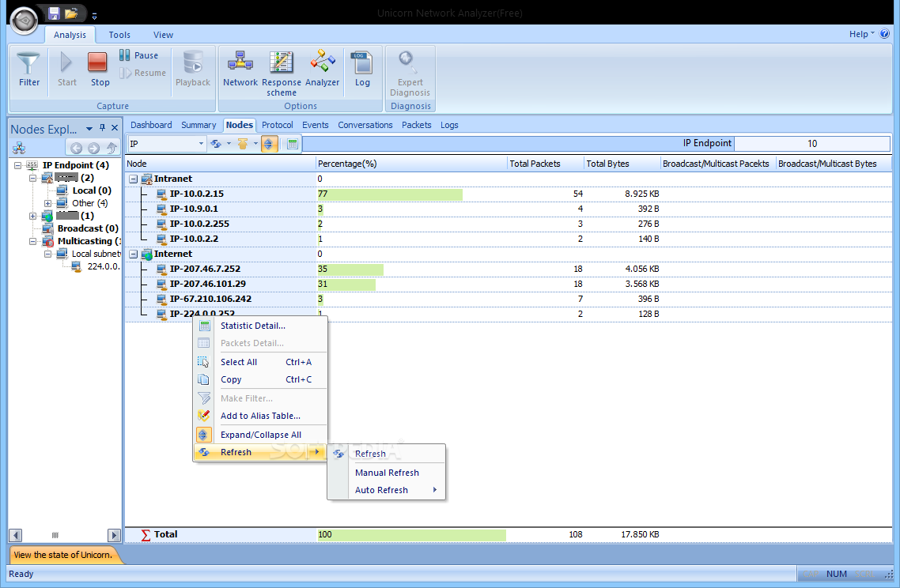Viewport: 900px width, 588px height.
Task: Switch to the Tools ribbon tab
Action: pos(119,35)
